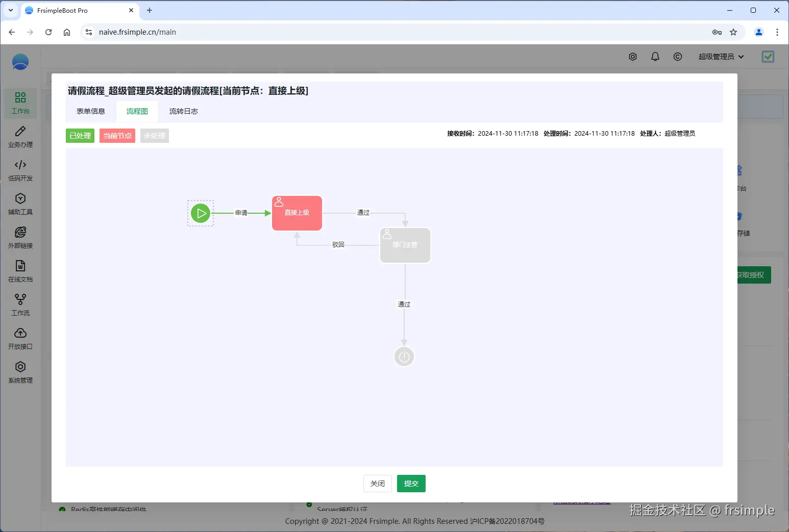Open the 开放接口 sidebar section
This screenshot has width=789, height=532.
point(20,338)
